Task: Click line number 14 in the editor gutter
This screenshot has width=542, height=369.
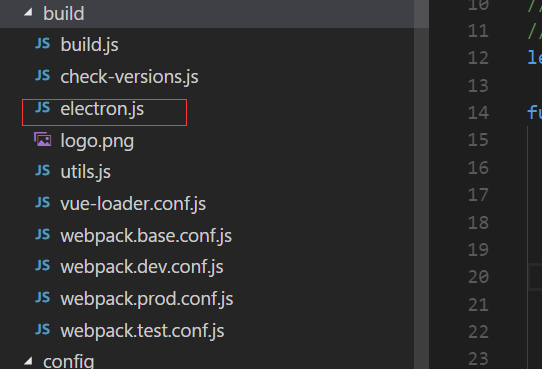Action: pos(478,113)
